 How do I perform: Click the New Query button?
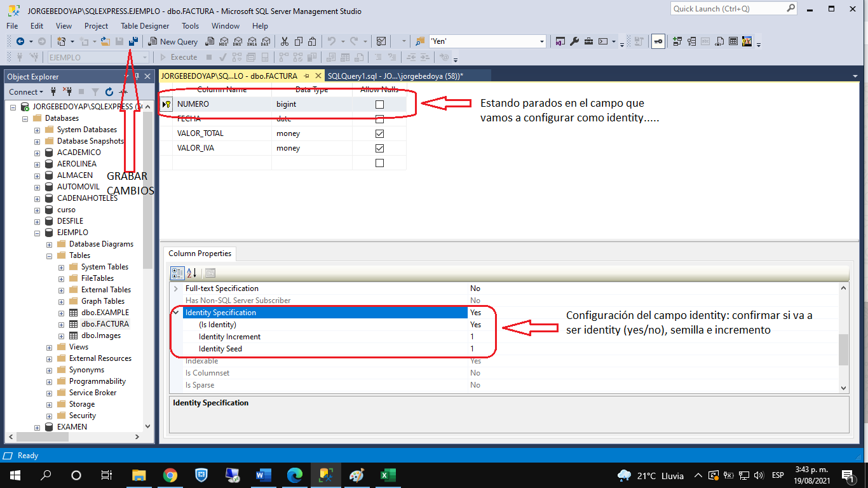tap(173, 41)
